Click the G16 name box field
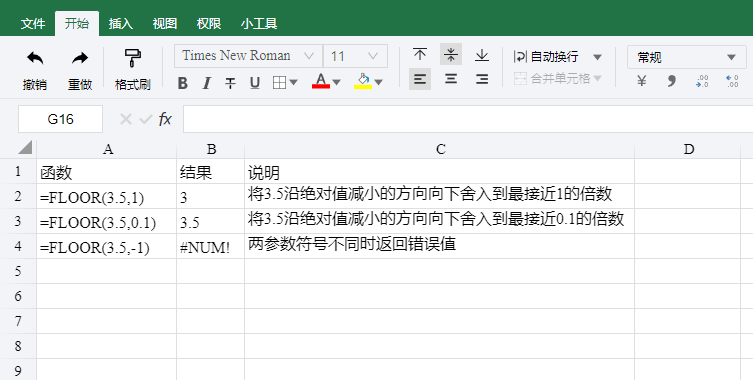753x380 pixels. tap(61, 119)
